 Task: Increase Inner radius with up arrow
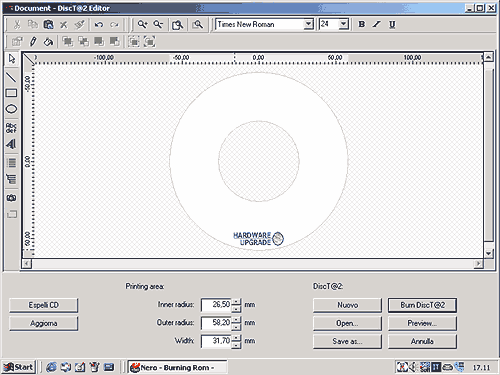[236, 302]
